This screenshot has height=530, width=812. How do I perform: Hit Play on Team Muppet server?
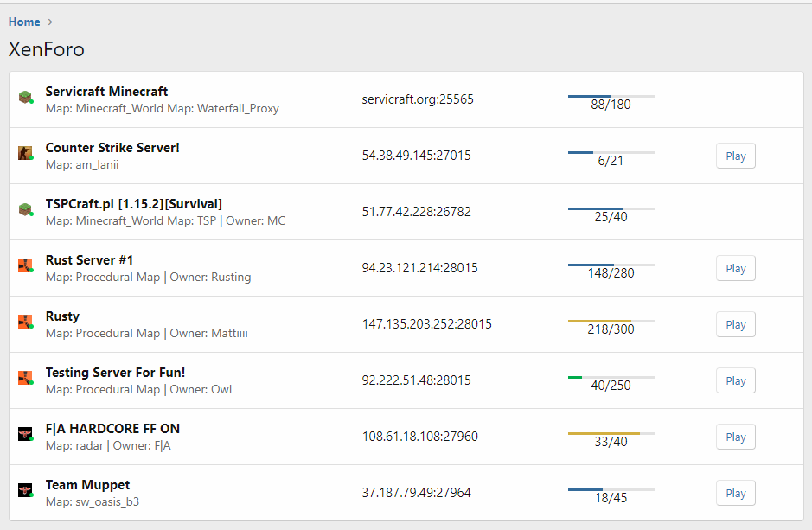[735, 493]
